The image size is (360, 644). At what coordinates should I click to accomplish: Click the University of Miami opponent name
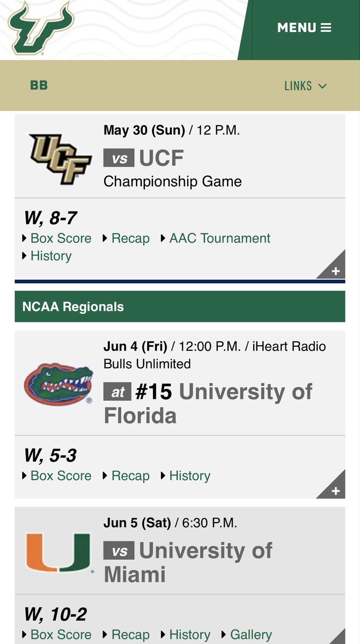pos(188,562)
